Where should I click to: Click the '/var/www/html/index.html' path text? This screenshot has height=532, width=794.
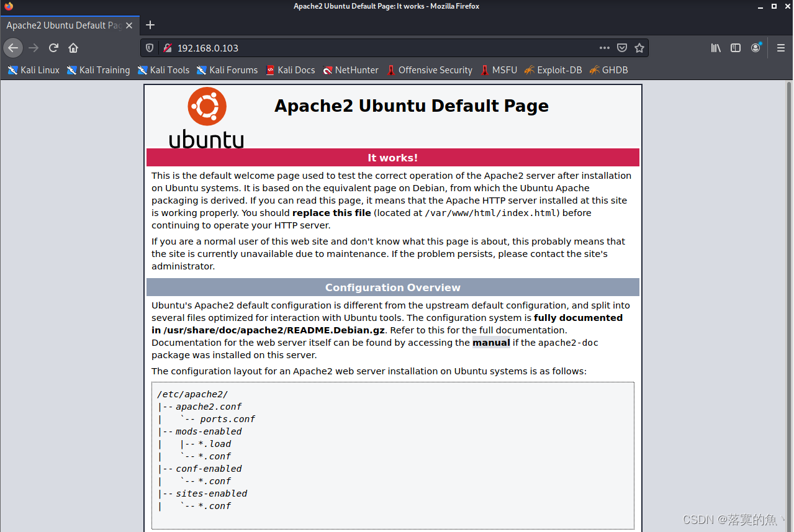click(x=492, y=213)
